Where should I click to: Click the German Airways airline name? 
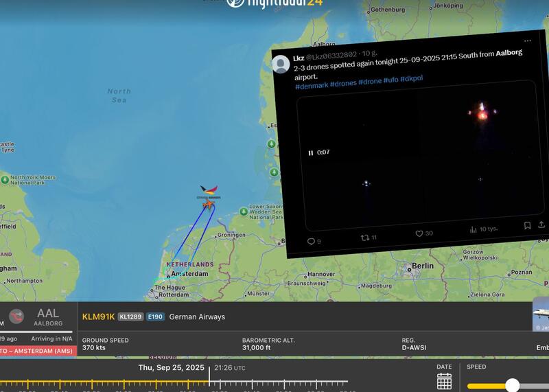click(x=197, y=316)
